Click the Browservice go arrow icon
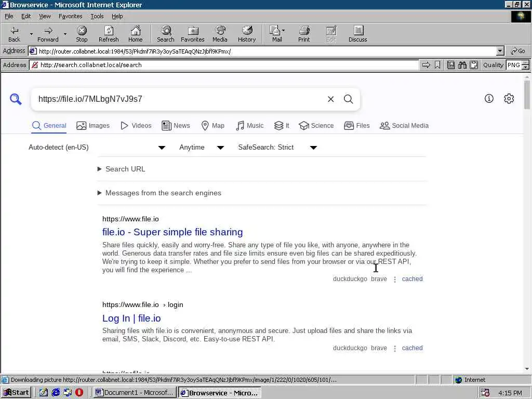Viewport: 532px width, 399px height. coord(426,65)
